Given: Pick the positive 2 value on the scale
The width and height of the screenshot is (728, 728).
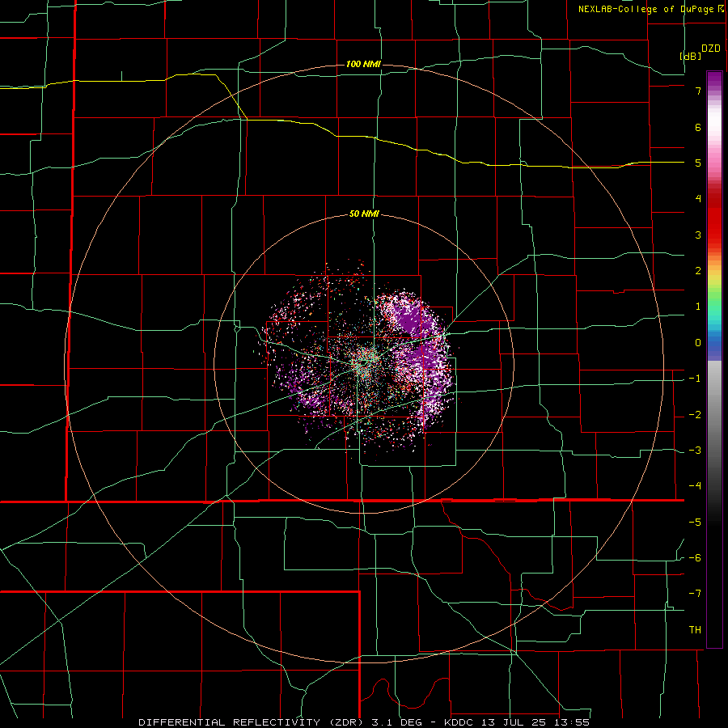Looking at the screenshot, I should point(698,271).
